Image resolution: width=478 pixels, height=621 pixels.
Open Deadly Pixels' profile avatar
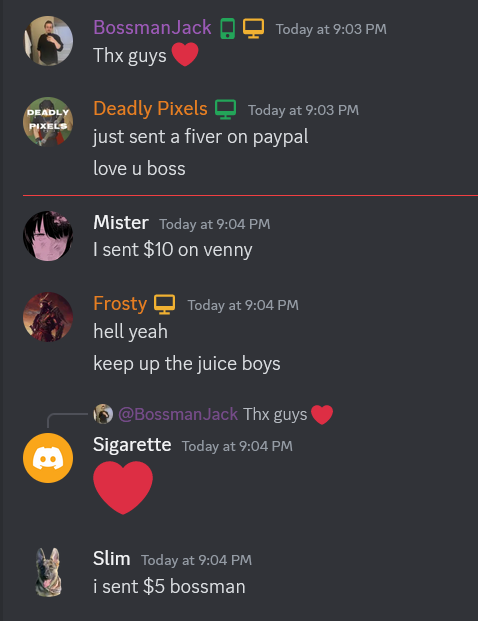tap(48, 122)
